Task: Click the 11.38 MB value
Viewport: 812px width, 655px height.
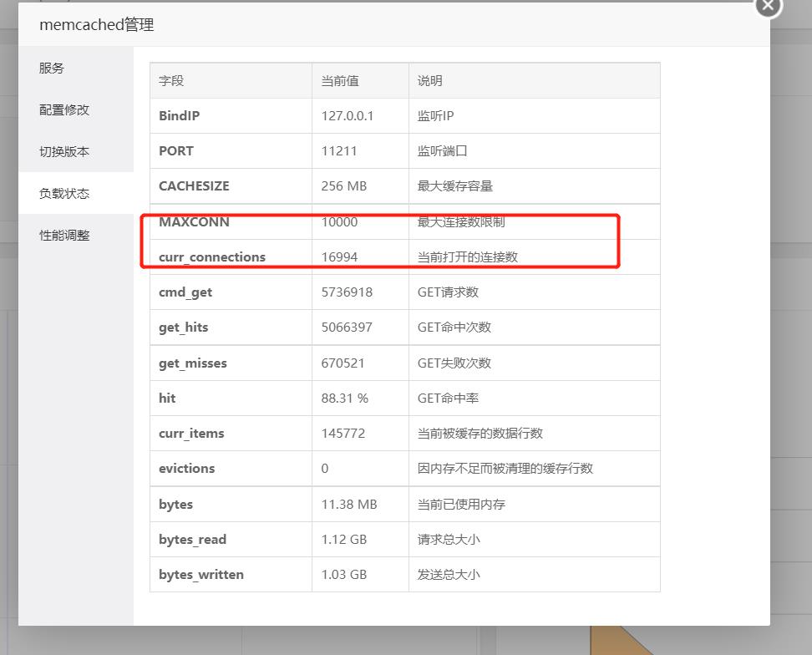Action: coord(349,505)
